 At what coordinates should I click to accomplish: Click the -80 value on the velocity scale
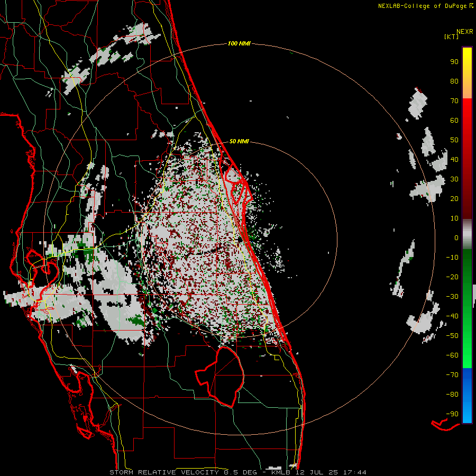[452, 395]
